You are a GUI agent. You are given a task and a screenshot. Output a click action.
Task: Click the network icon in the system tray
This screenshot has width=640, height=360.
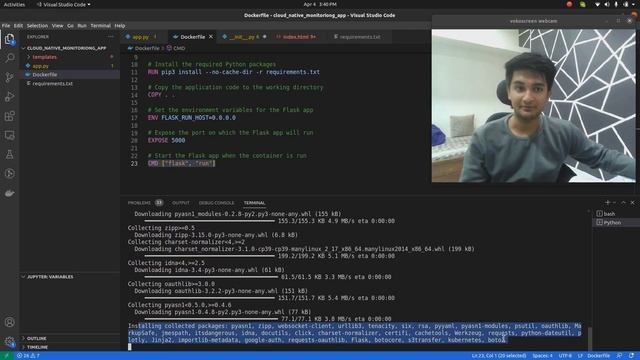coord(597,4)
